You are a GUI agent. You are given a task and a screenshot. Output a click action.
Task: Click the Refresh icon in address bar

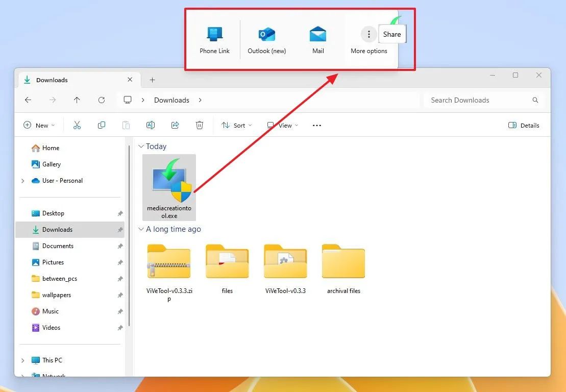tap(102, 100)
